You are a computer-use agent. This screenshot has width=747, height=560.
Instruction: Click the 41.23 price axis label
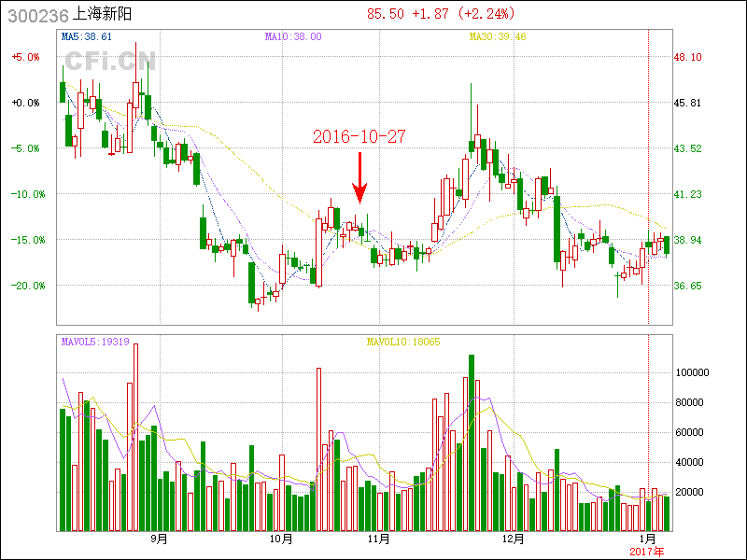(x=687, y=194)
